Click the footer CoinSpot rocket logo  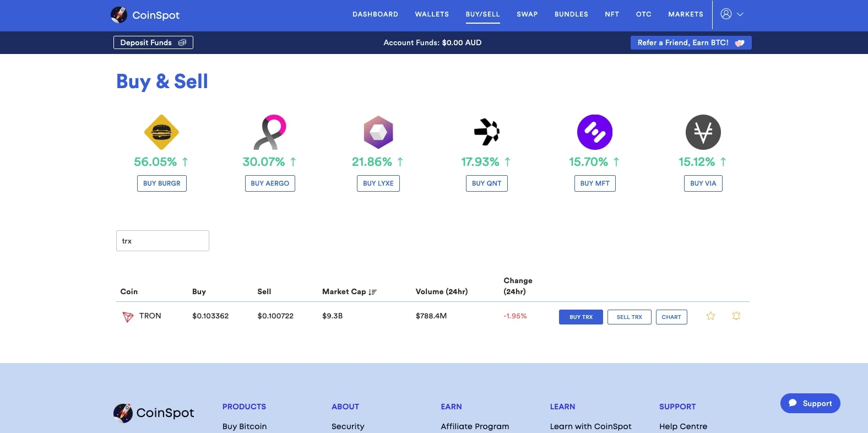[123, 413]
